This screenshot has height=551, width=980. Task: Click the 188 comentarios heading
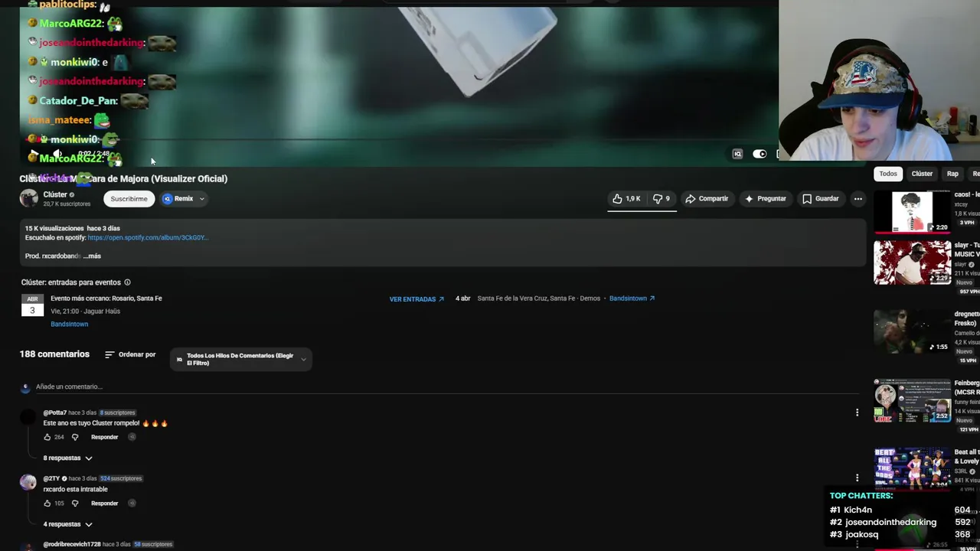pyautogui.click(x=54, y=355)
